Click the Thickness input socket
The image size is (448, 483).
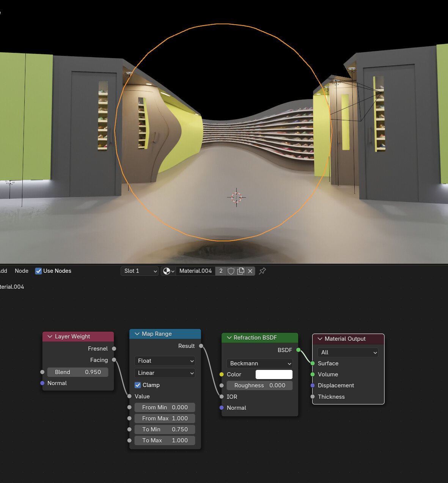[x=313, y=397]
